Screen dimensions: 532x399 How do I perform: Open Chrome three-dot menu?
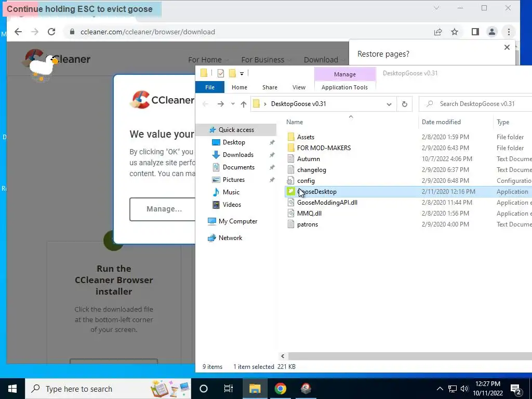509,32
